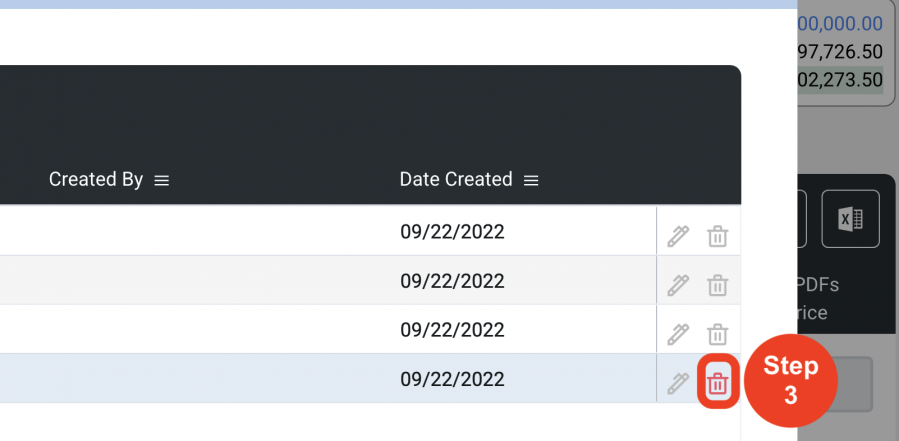Click the orange Step 3 badge
The image size is (899, 441).
coord(791,381)
